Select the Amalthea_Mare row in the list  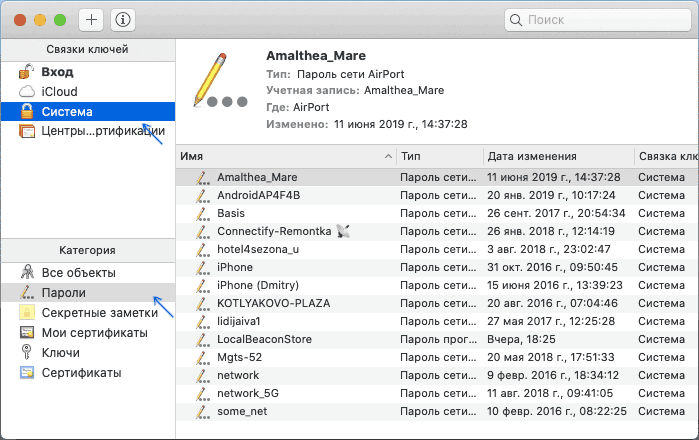click(x=437, y=177)
